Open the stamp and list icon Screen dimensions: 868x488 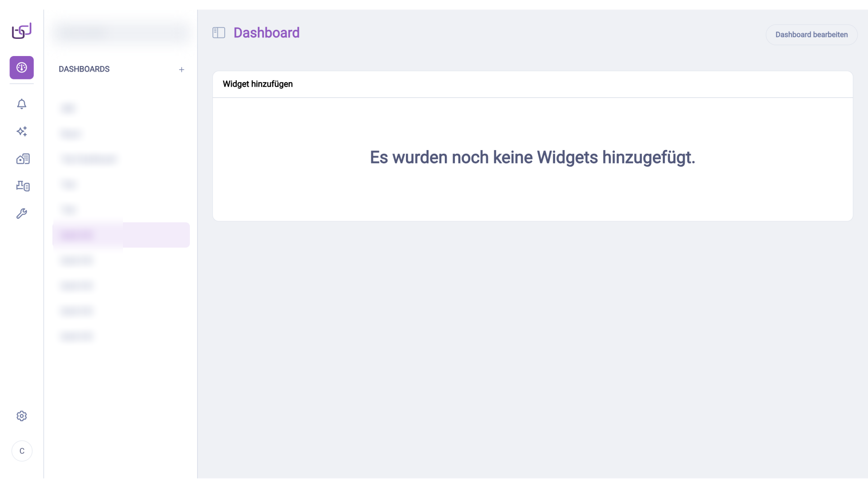coord(23,186)
